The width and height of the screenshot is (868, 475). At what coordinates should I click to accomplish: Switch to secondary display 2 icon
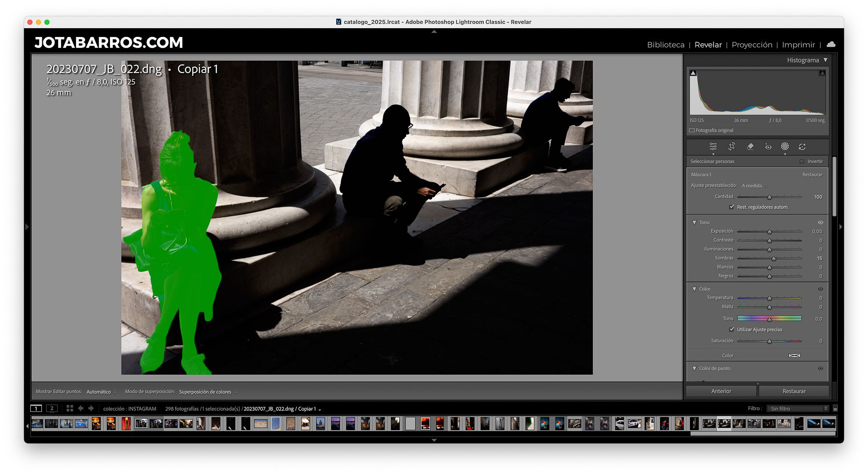(52, 409)
